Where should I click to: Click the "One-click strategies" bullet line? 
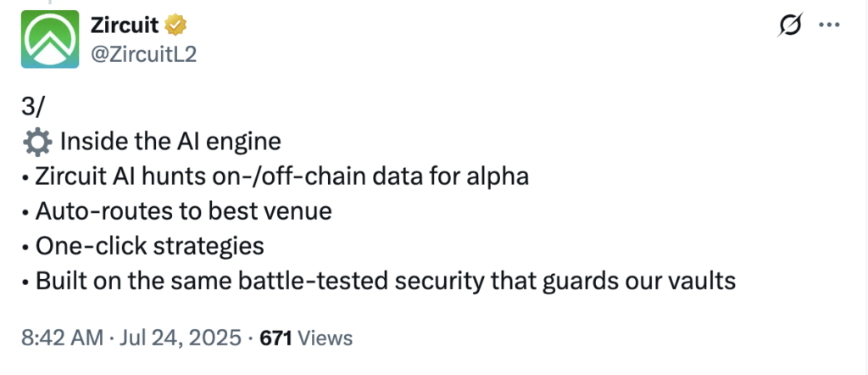149,246
